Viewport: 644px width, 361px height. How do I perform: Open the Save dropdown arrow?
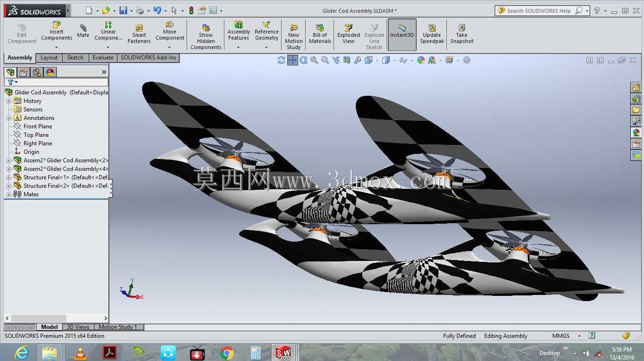pos(131,11)
